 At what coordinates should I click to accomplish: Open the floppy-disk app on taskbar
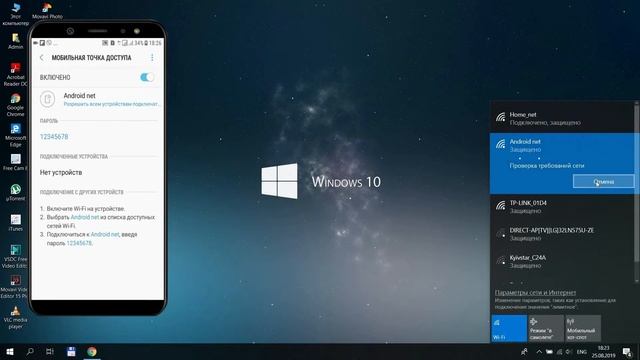click(x=71, y=351)
